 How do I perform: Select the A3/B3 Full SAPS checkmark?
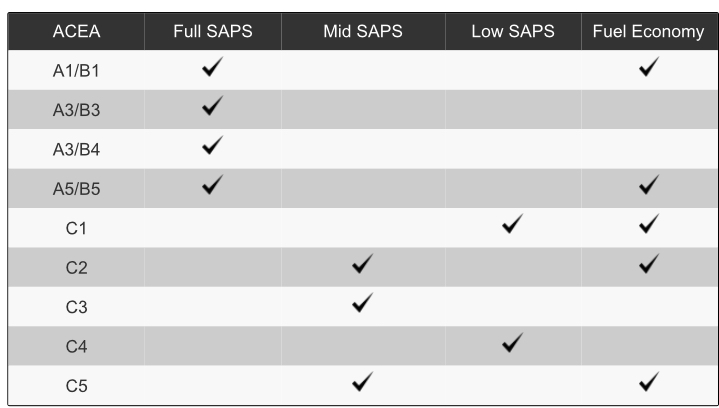click(212, 107)
